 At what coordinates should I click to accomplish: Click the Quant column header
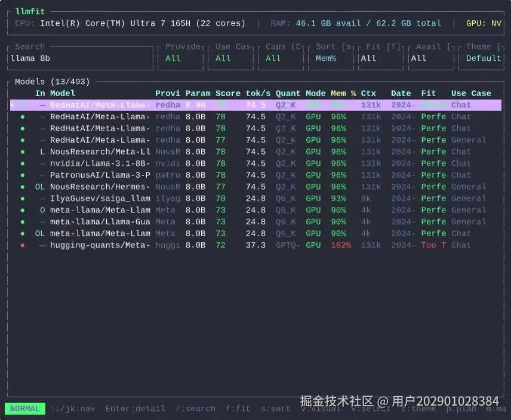point(288,94)
